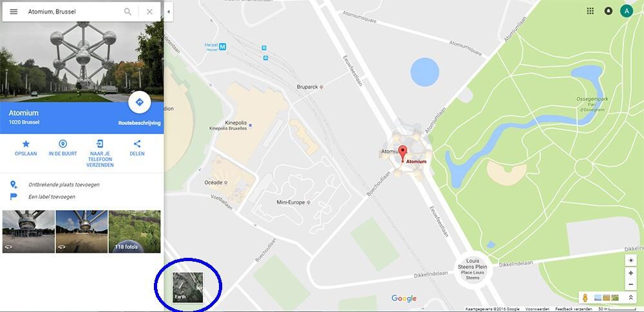The width and height of the screenshot is (644, 312).
Task: Select In de buurt nearby icon
Action: [63, 148]
